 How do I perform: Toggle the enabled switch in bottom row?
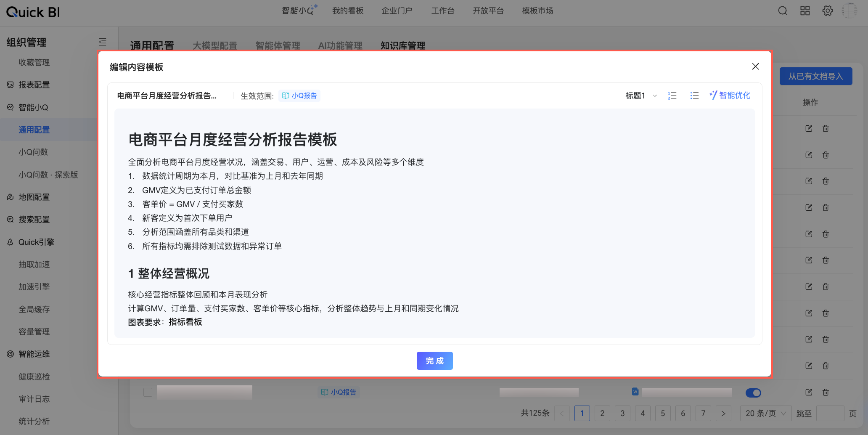(x=753, y=393)
